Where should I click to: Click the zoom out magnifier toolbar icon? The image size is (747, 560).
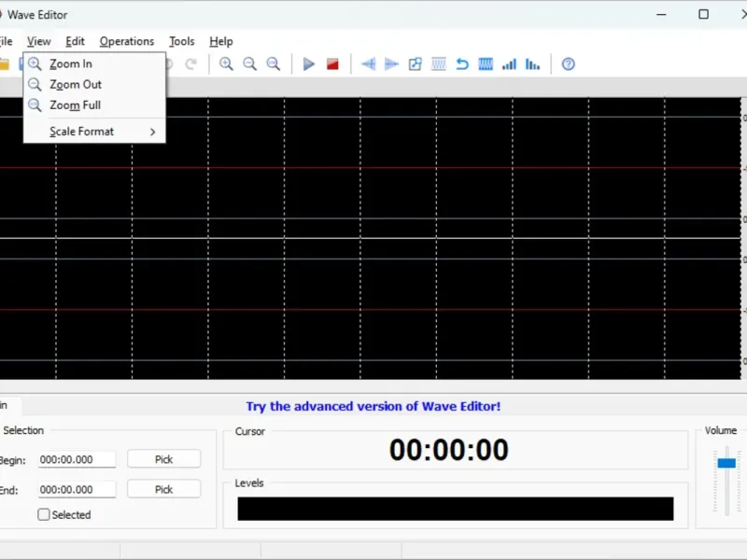pyautogui.click(x=249, y=64)
